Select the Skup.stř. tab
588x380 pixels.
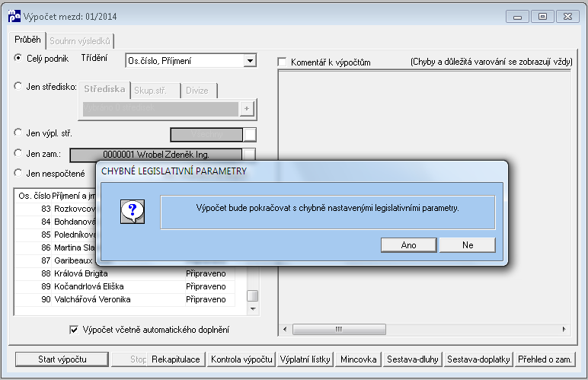(x=155, y=91)
